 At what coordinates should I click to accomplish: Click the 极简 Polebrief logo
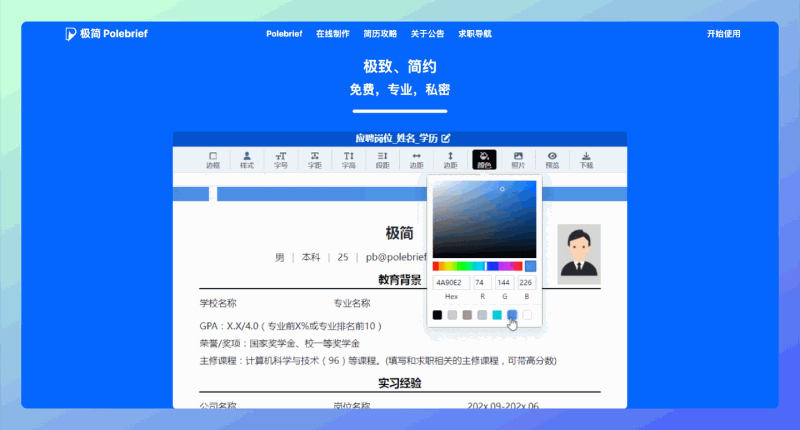click(107, 34)
